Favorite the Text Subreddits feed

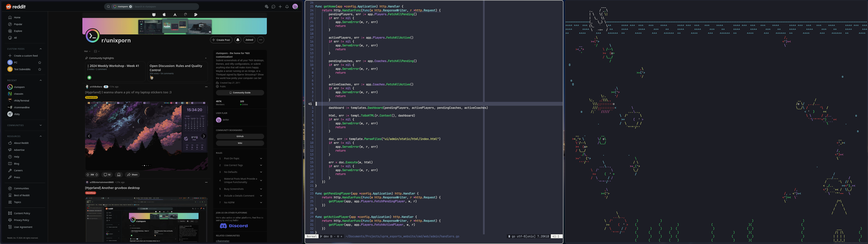(x=40, y=69)
